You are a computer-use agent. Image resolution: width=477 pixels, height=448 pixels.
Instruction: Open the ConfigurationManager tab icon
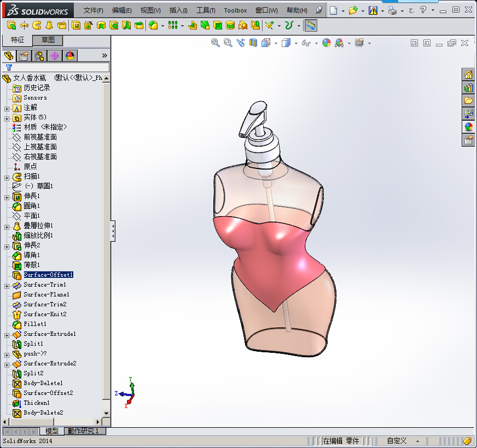[39, 56]
